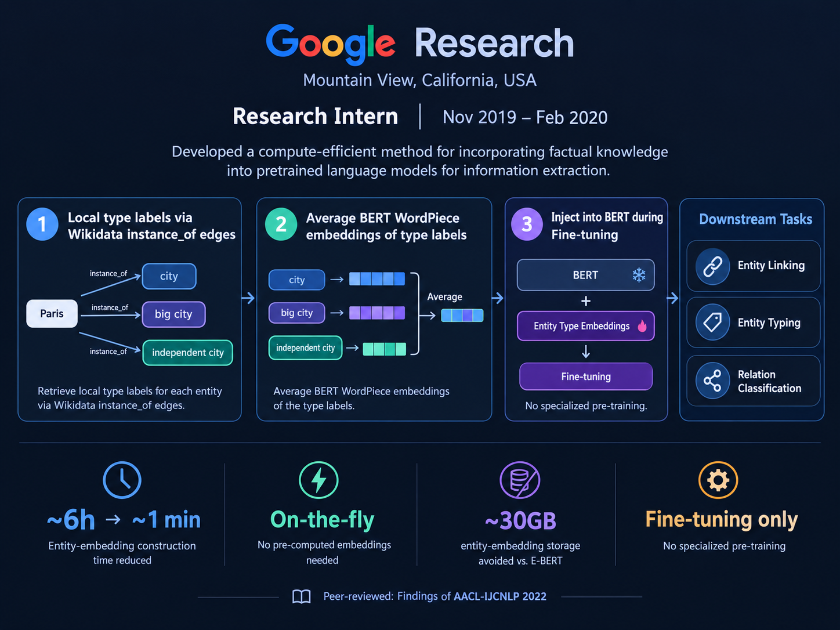The image size is (840, 630).
Task: Click the Nov 2019 – Feb 2020 date range
Action: tap(525, 117)
